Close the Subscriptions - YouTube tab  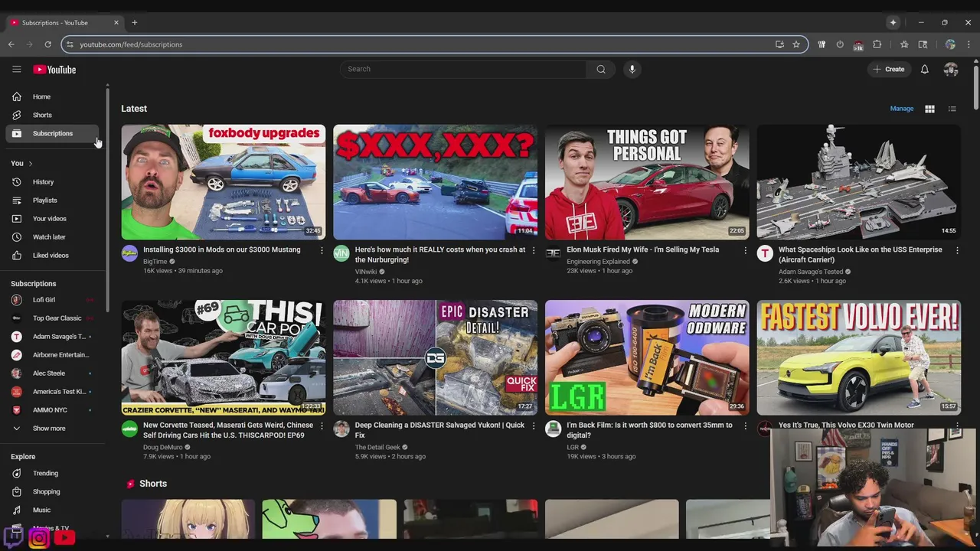(x=116, y=22)
